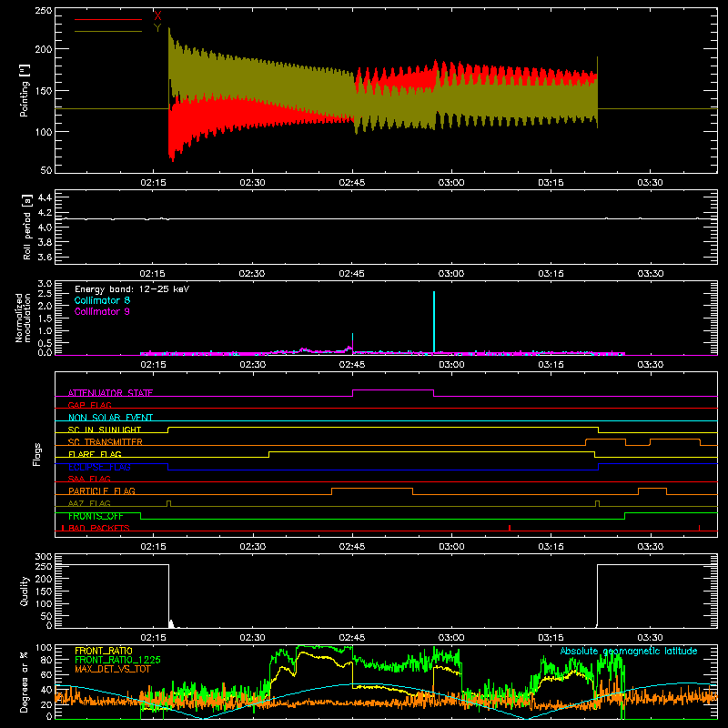Viewport: 728px width, 728px height.
Task: Click the SC_TRANSMITTER flag label
Action: (x=106, y=442)
